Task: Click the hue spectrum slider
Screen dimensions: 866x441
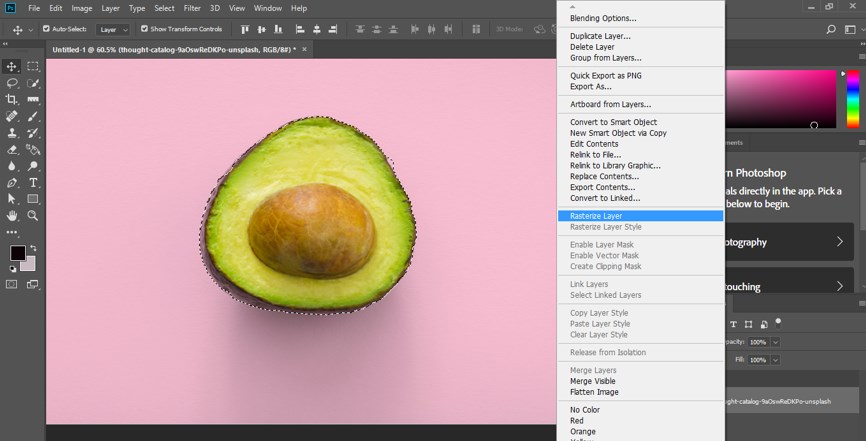Action: (x=853, y=99)
